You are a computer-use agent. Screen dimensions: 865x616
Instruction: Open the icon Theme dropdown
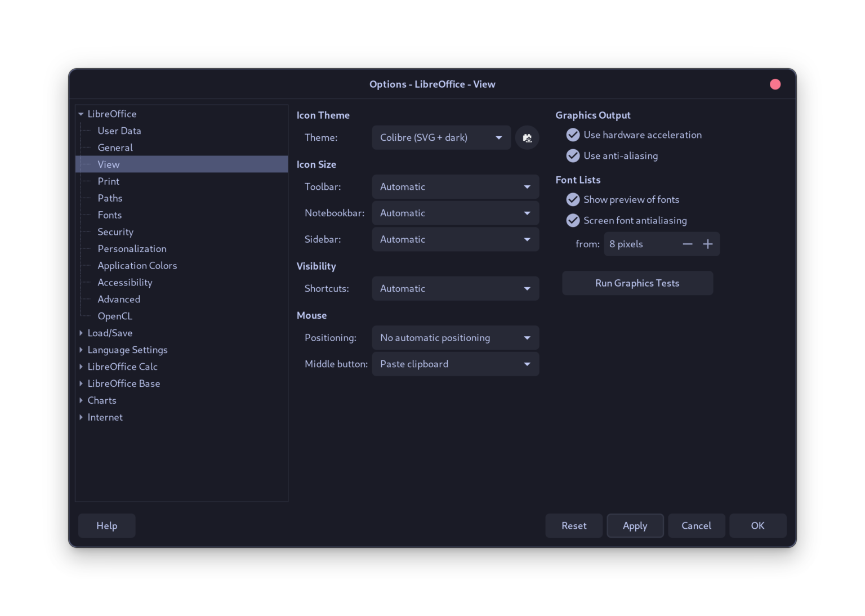(441, 138)
